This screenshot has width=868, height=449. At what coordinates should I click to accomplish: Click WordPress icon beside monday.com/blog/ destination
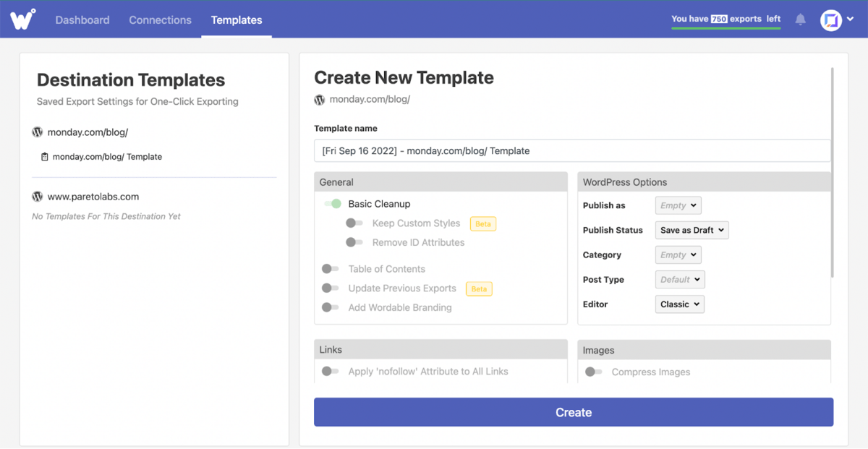click(x=38, y=132)
